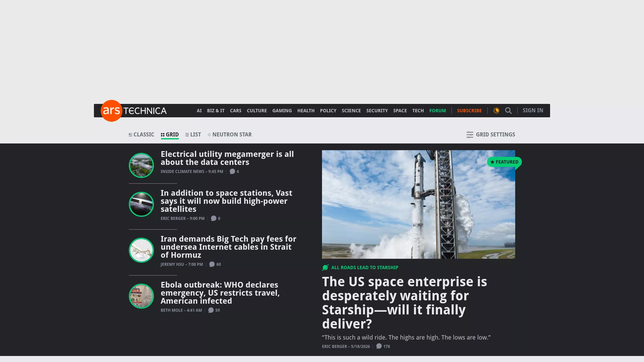Click the Strait of Hormuz map thumbnail
Viewport: 644px width, 362px height.
(x=141, y=250)
